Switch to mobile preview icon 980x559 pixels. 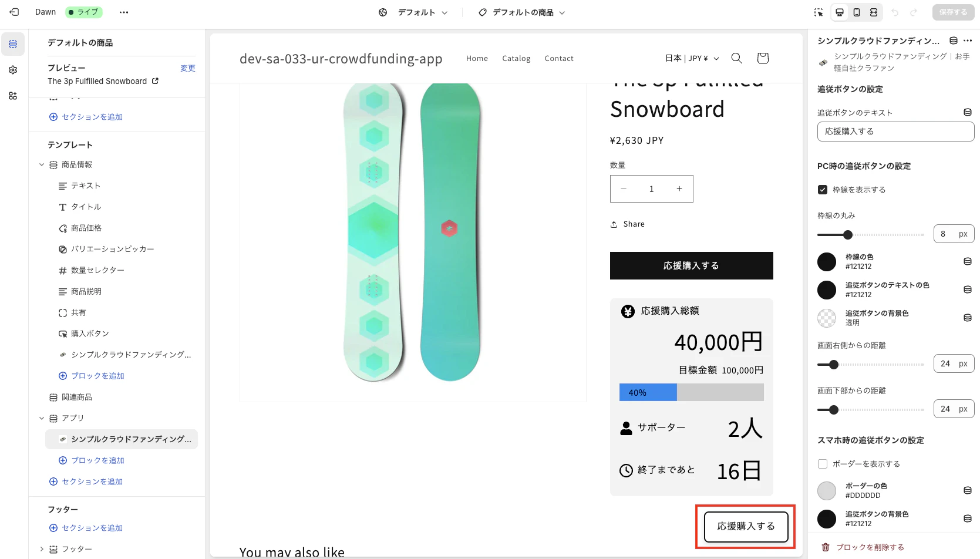click(857, 12)
